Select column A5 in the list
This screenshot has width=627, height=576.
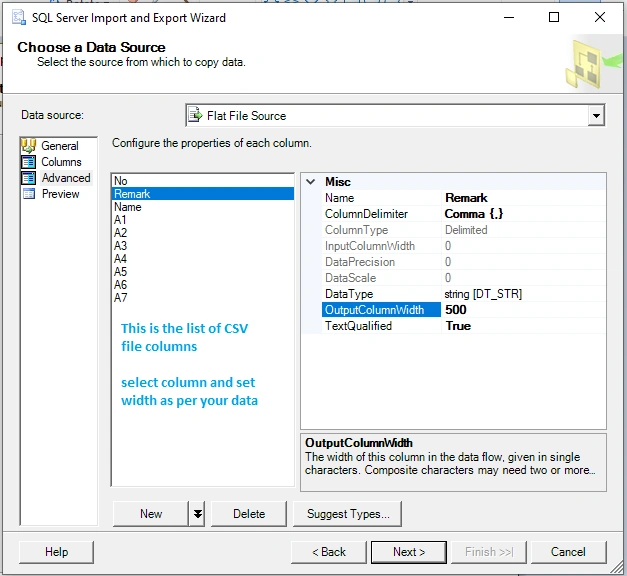(x=202, y=272)
